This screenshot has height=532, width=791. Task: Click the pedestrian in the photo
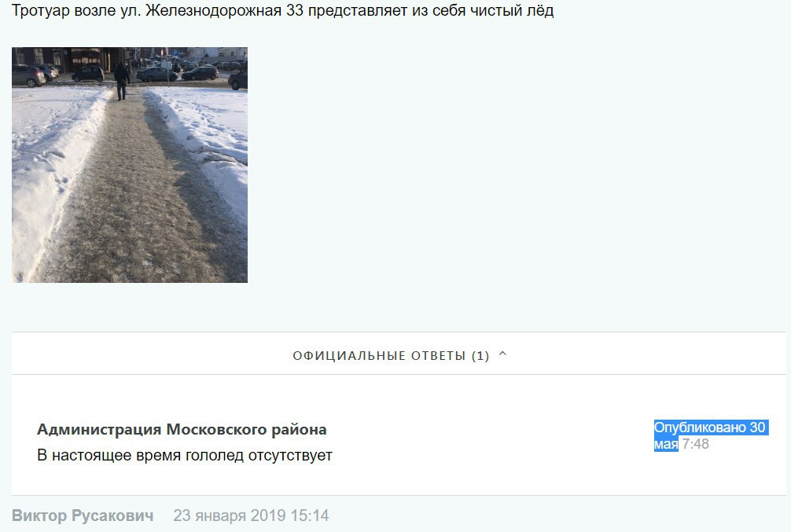coord(121,81)
